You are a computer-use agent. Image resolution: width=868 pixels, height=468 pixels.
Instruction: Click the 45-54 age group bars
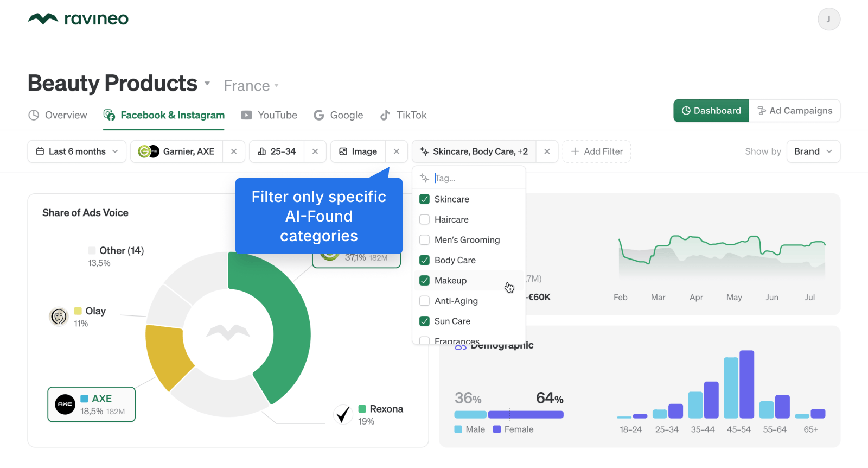tap(739, 384)
